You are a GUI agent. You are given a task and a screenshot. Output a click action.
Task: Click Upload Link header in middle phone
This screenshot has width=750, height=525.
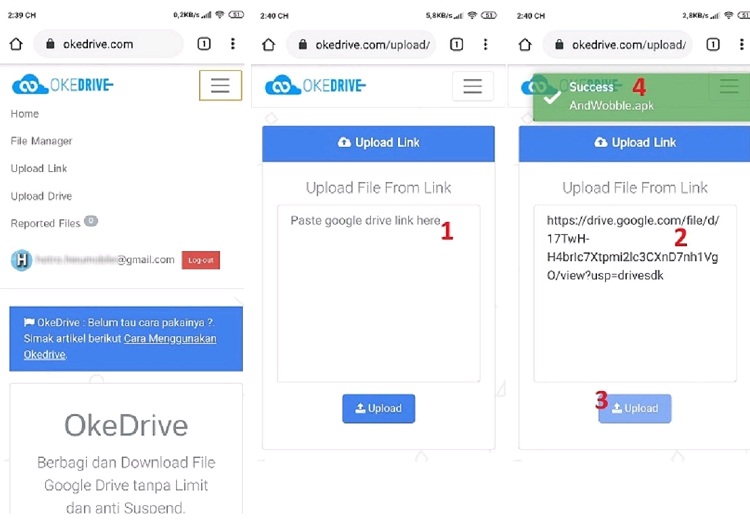point(378,142)
